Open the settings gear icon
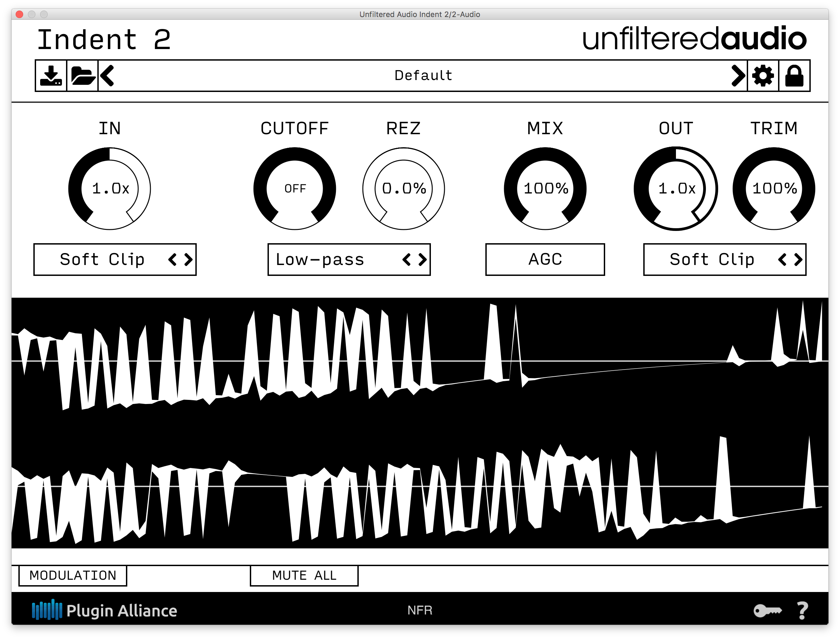Image resolution: width=840 pixels, height=639 pixels. (763, 76)
